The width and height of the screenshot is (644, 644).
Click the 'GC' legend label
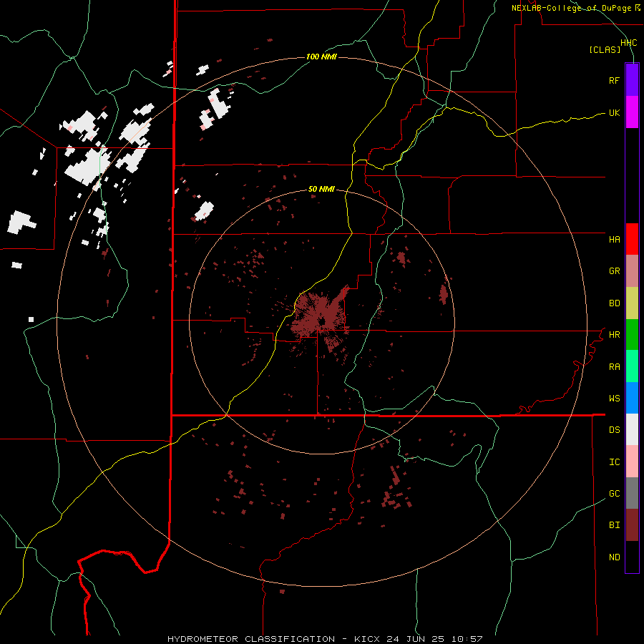(x=614, y=494)
